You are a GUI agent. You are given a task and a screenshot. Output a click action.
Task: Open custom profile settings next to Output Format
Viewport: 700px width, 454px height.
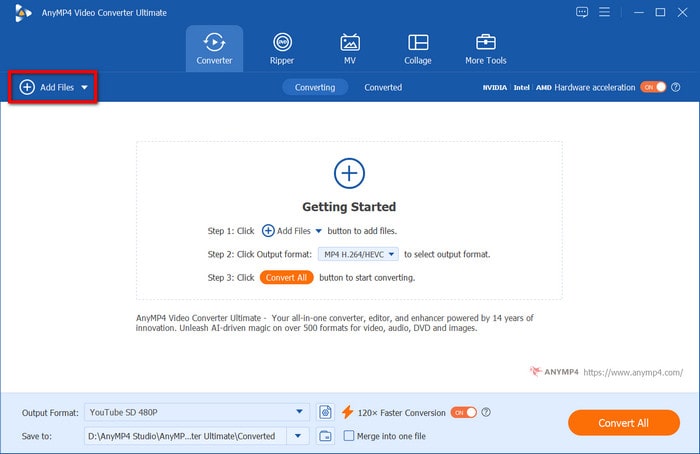pyautogui.click(x=325, y=412)
